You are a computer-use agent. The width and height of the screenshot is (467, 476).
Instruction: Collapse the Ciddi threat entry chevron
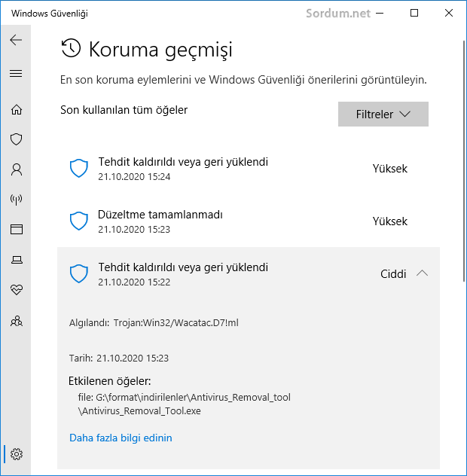[422, 273]
